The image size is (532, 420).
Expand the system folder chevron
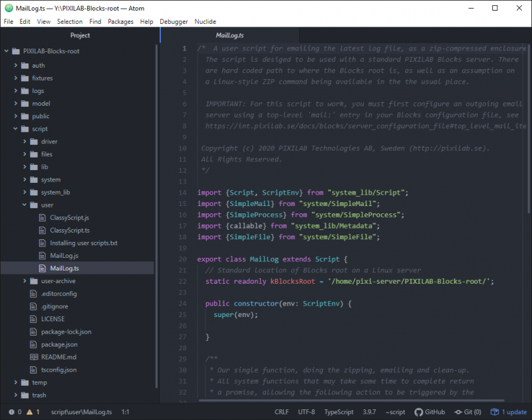pos(25,179)
